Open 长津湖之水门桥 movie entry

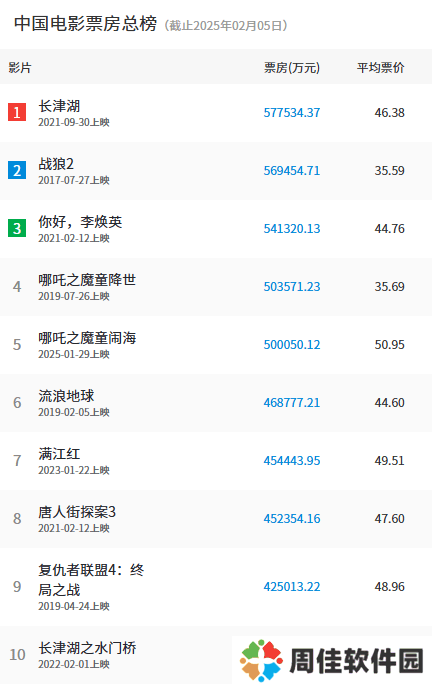[x=87, y=648]
